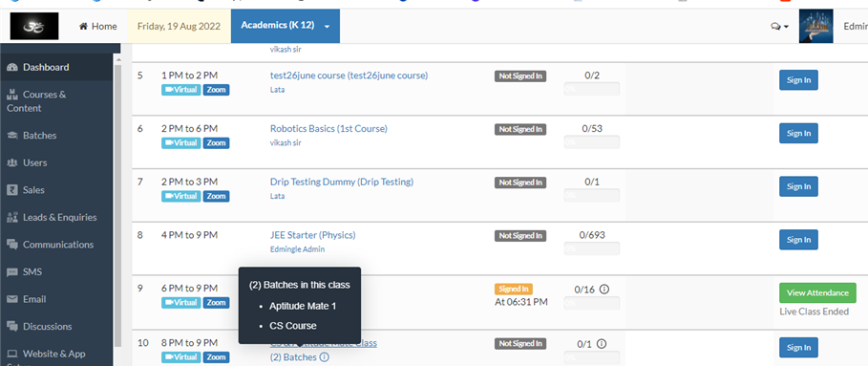Click the info icon next to 0/16
This screenshot has width=868, height=366.
pyautogui.click(x=604, y=289)
